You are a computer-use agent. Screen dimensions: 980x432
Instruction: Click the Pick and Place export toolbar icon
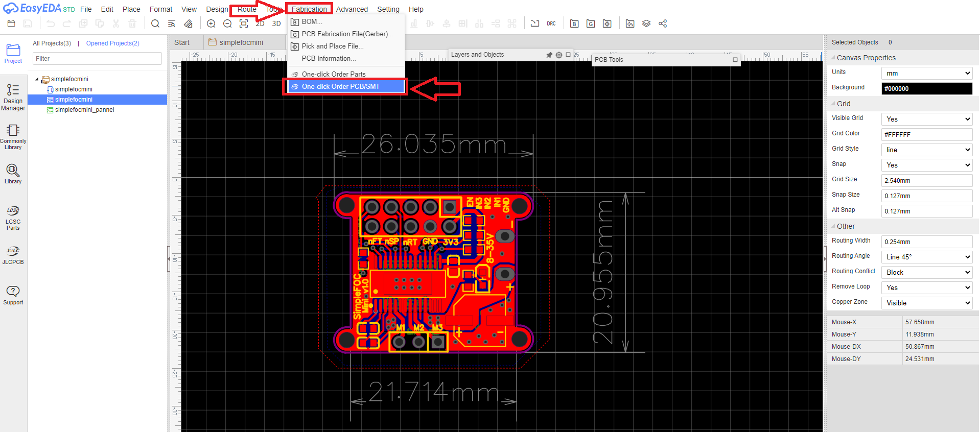607,23
